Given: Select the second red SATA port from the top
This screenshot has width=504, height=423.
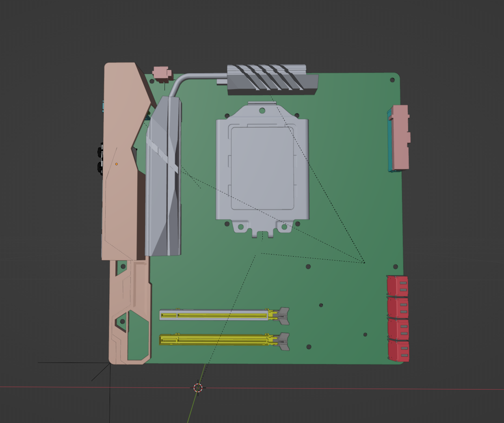Looking at the screenshot, I should click(x=398, y=307).
